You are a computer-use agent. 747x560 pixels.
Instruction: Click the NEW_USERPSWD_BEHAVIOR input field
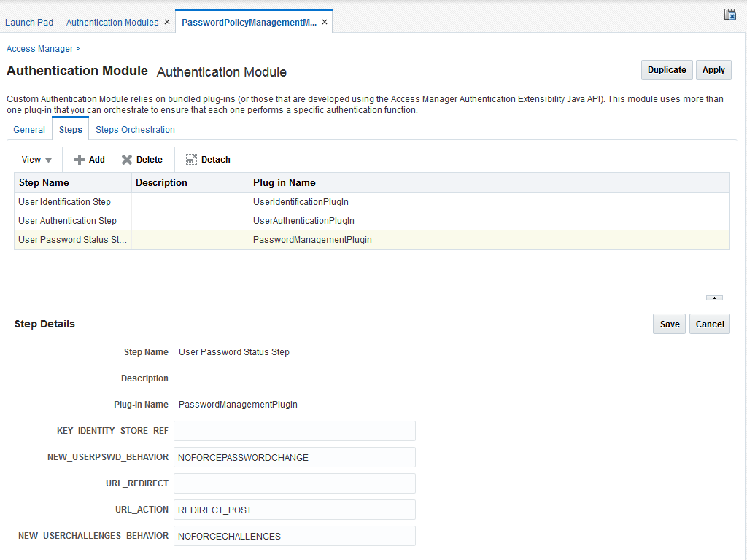[x=295, y=457]
